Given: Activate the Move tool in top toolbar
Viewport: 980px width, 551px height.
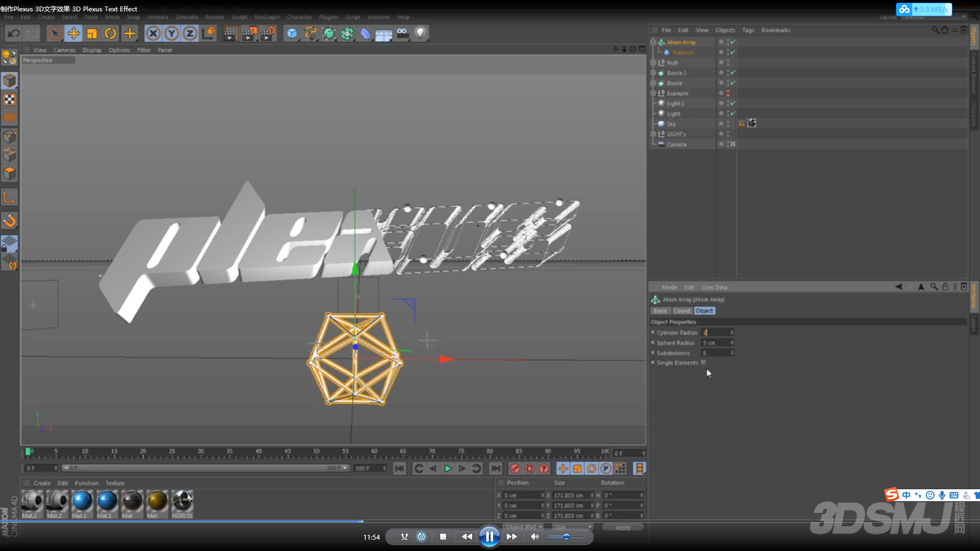Looking at the screenshot, I should tap(73, 34).
